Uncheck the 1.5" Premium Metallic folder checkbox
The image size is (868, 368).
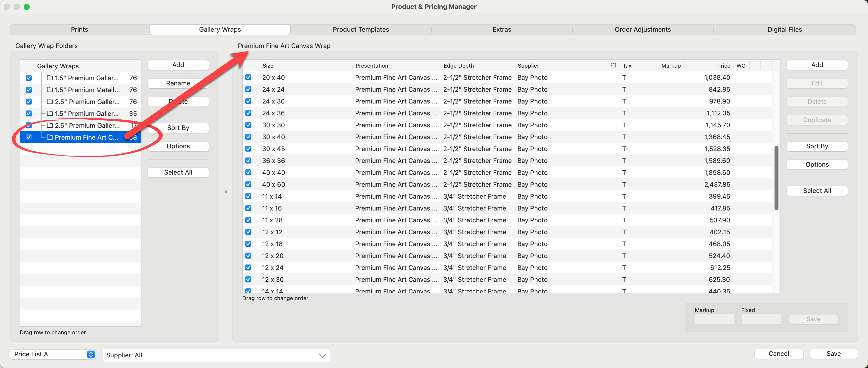[x=29, y=90]
